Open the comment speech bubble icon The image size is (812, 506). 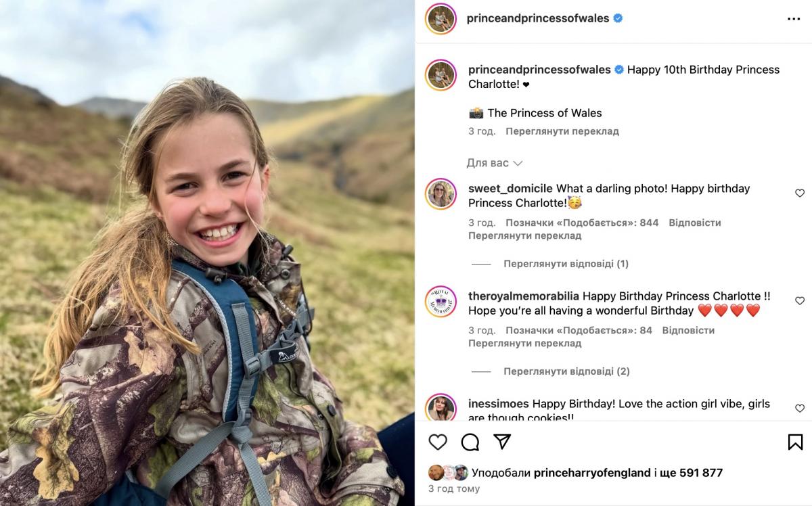point(470,442)
